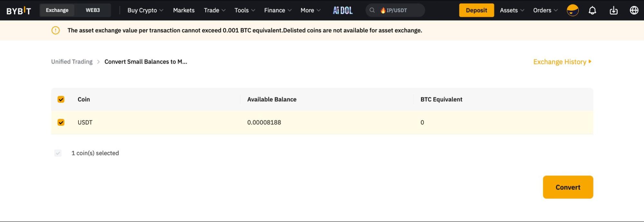
Task: Toggle the select-all Coin header checkbox
Action: pos(61,99)
